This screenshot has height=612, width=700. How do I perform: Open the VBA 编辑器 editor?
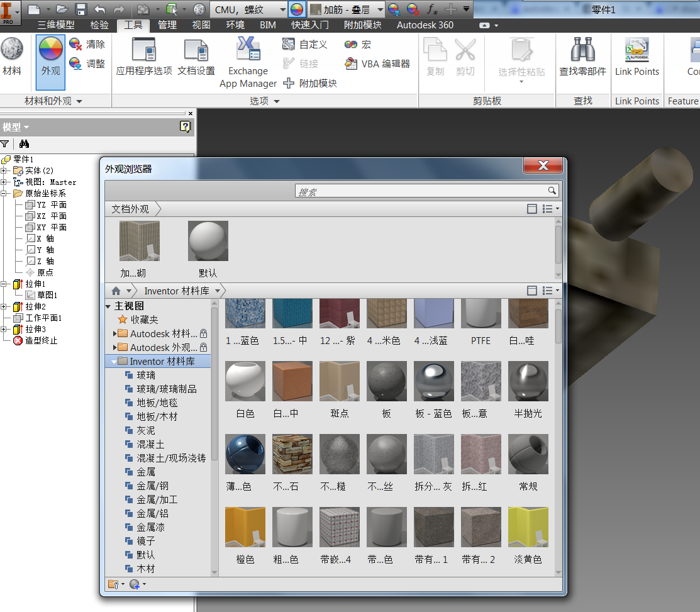tap(378, 64)
